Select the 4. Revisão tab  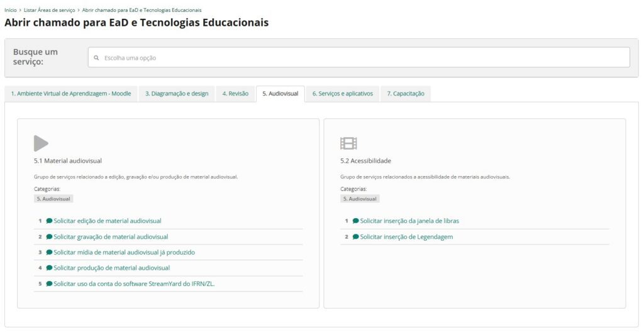point(235,94)
